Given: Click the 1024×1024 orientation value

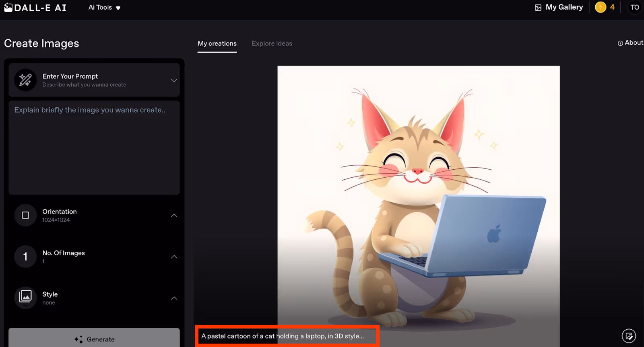Looking at the screenshot, I should pyautogui.click(x=56, y=220).
